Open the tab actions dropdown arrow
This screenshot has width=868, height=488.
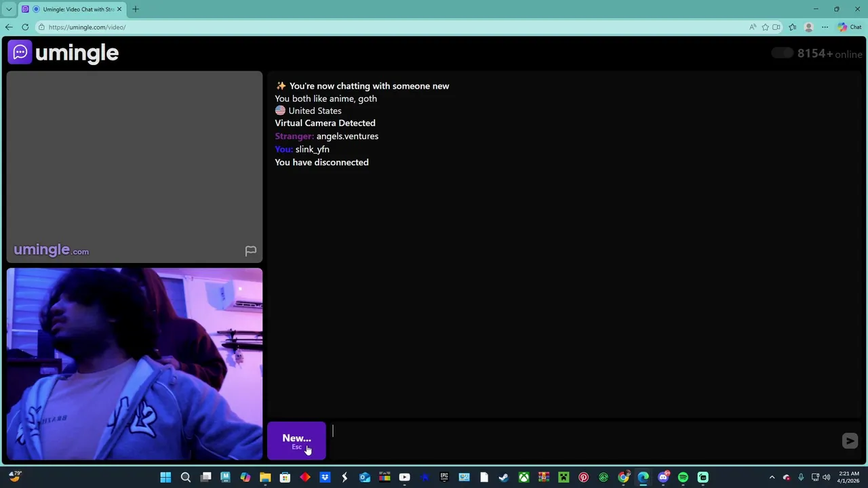(x=9, y=9)
